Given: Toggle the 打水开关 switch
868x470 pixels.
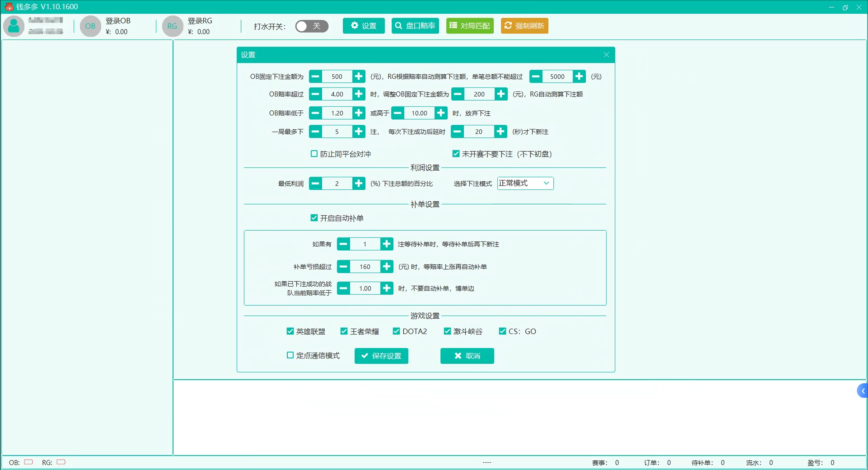Looking at the screenshot, I should (x=312, y=26).
